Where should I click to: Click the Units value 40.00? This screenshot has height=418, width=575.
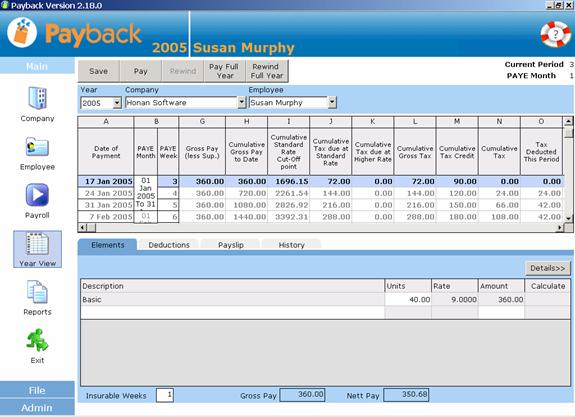(x=408, y=300)
